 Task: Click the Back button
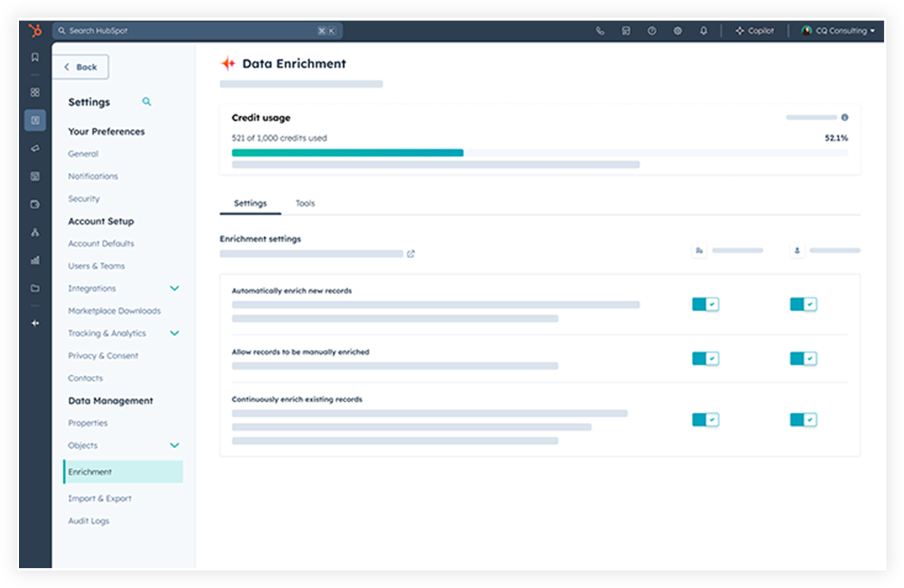coord(81,67)
